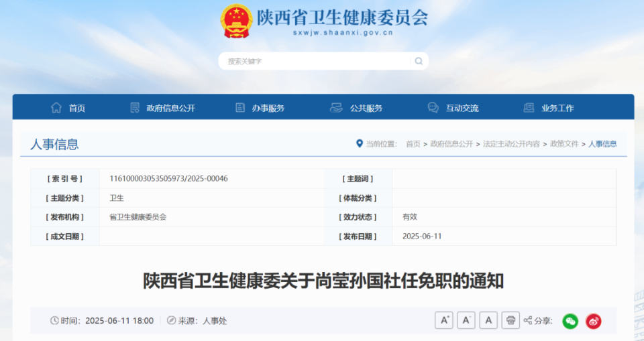Click the 人事信息 section heading
This screenshot has height=341, width=644.
(54, 144)
